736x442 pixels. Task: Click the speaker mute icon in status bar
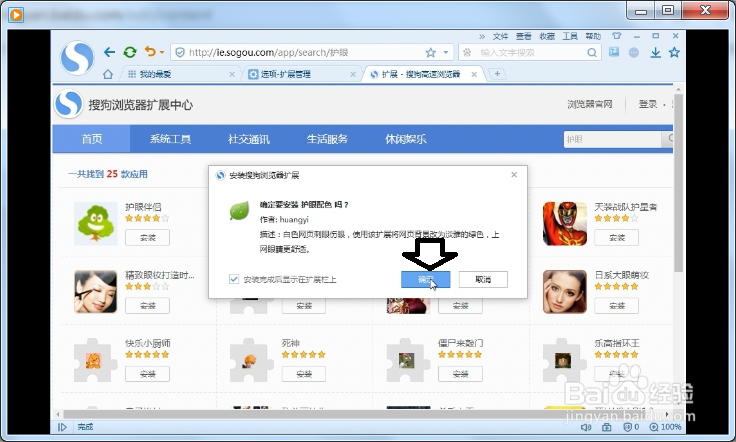point(586,427)
